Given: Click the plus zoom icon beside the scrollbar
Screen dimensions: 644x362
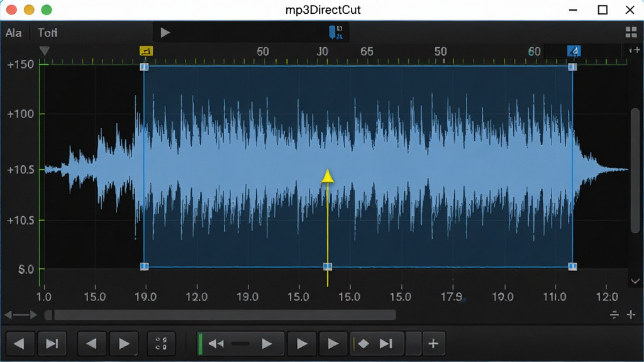Looking at the screenshot, I should [631, 315].
